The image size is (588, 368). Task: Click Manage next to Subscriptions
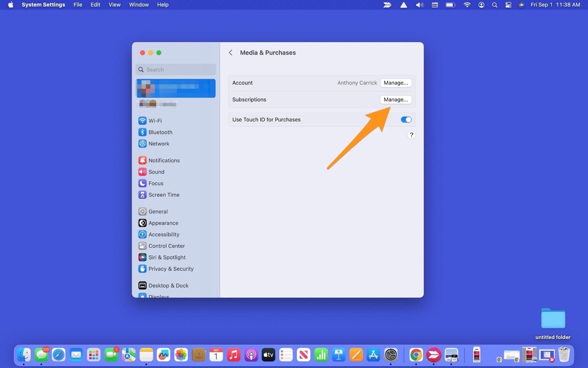395,100
